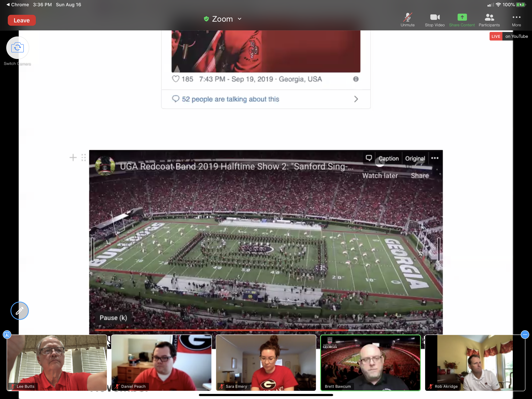Grab the six-dot block drag handle
This screenshot has height=399, width=532.
pos(84,158)
